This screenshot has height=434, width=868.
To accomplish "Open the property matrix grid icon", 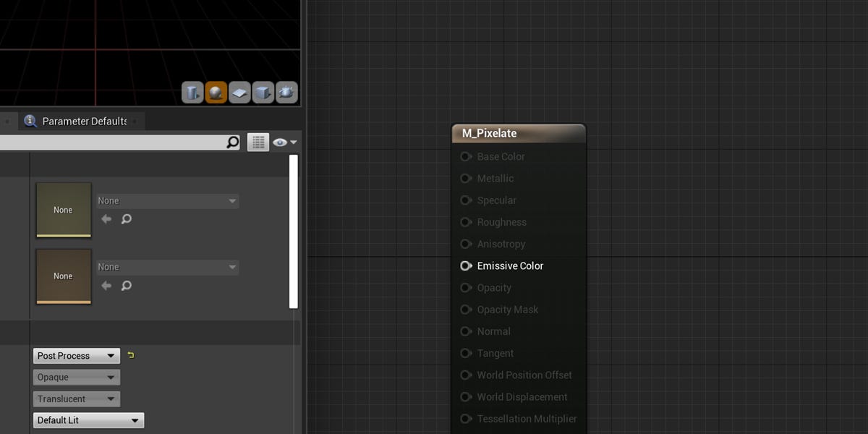I will click(x=258, y=142).
